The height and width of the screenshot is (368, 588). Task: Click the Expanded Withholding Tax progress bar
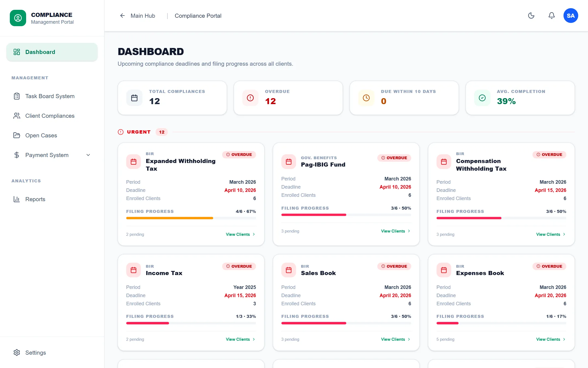coord(191,218)
